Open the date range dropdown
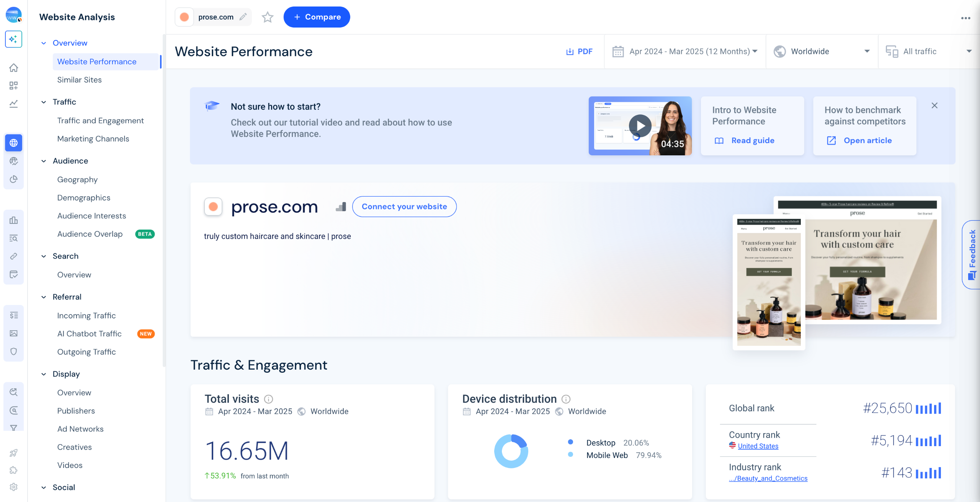This screenshot has width=980, height=502. pyautogui.click(x=685, y=51)
